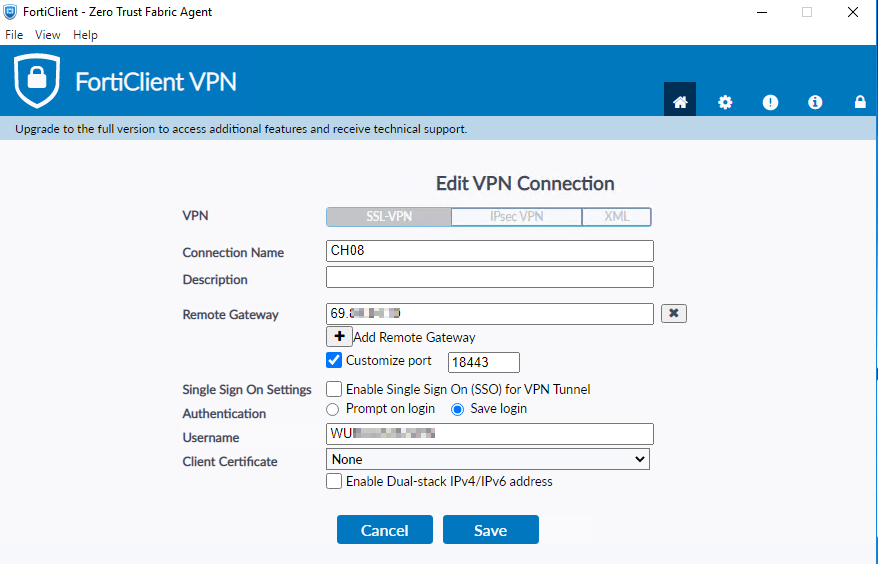Viewport: 878px width, 564px height.
Task: Switch to the IPsec VPN tab
Action: (x=516, y=217)
